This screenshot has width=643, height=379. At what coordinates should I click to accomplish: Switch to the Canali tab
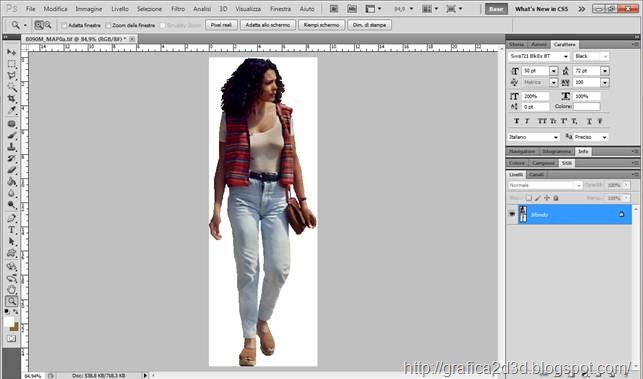(536, 174)
